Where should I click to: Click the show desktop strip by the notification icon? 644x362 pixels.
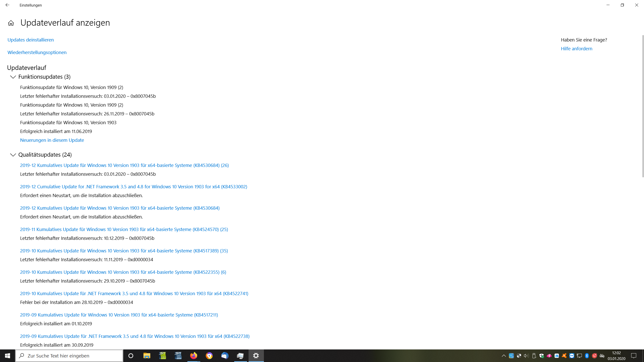[x=643, y=355]
